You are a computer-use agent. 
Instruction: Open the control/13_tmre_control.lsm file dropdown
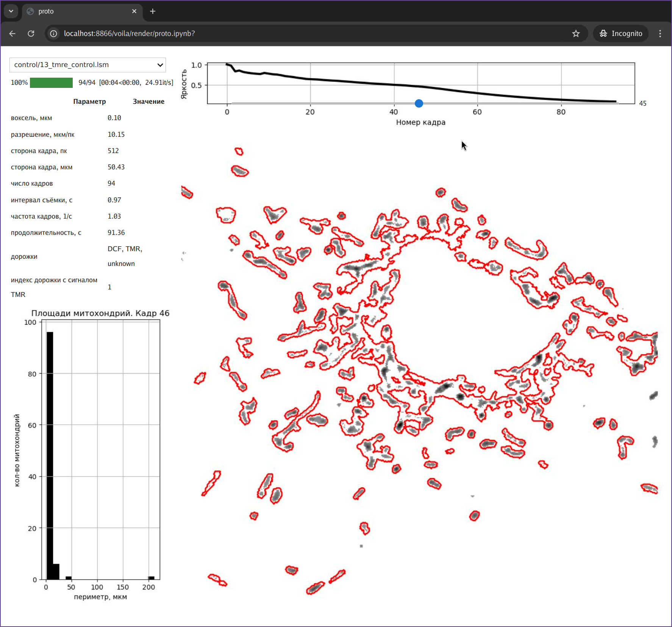(x=88, y=65)
